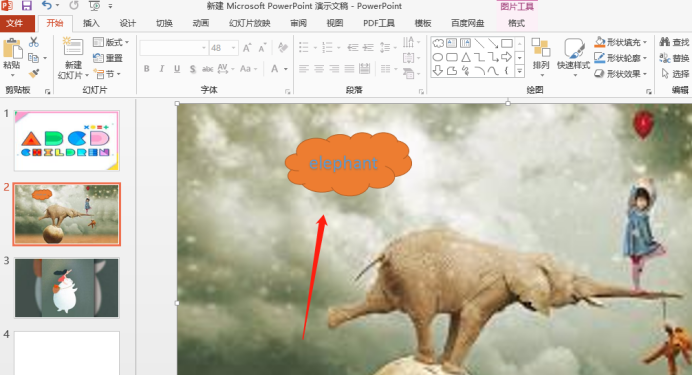This screenshot has width=693, height=375.
Task: Click the orange elephant cloud shape
Action: 348,164
